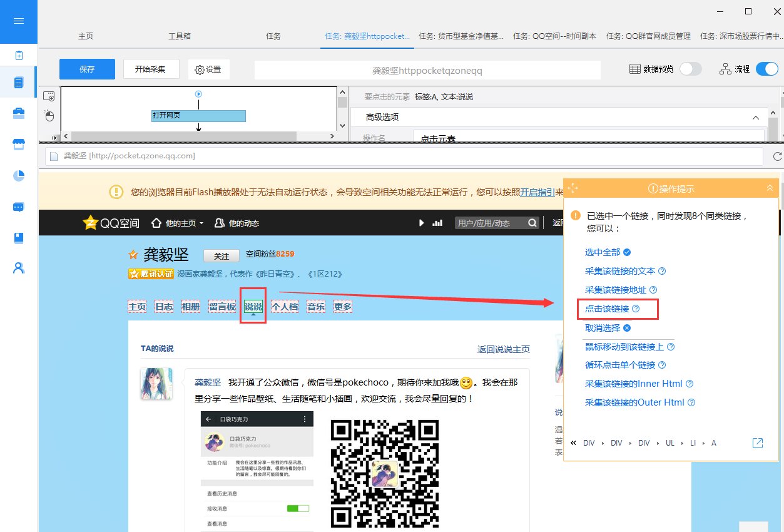Click the play triangle in the QQ空间 top bar
The height and width of the screenshot is (532, 784).
click(x=422, y=223)
